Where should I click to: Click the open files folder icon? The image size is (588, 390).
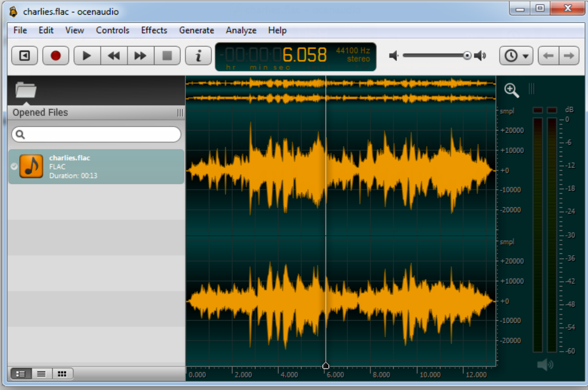[x=25, y=90]
